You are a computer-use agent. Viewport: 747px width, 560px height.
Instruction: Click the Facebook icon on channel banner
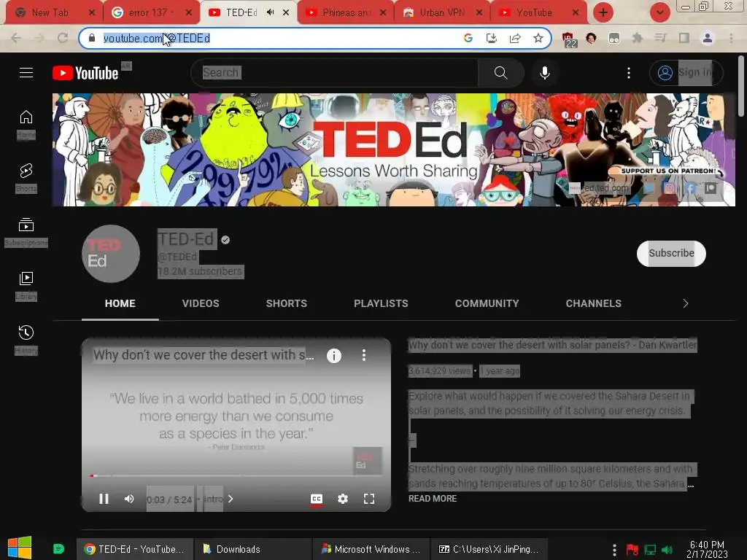(x=690, y=188)
